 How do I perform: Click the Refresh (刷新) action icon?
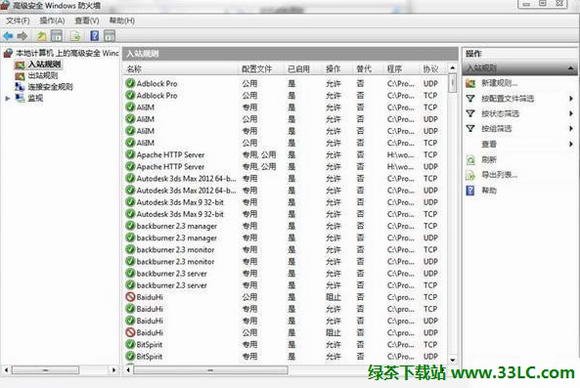(x=470, y=160)
